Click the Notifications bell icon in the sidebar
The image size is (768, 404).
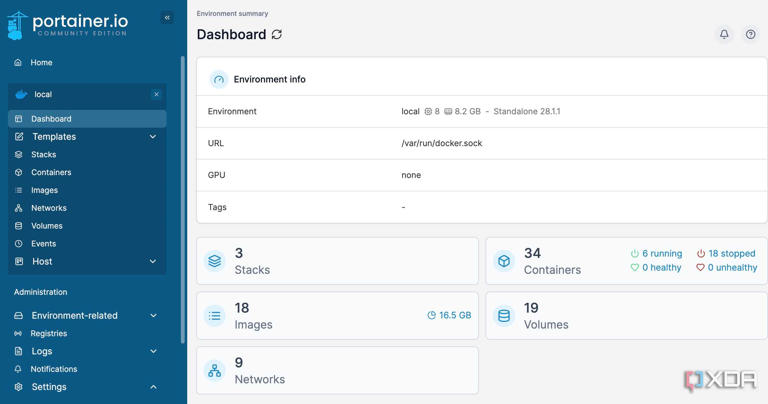coord(18,369)
